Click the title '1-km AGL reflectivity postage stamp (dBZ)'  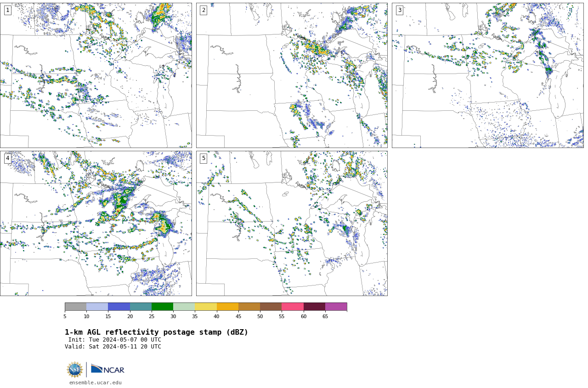156,332
